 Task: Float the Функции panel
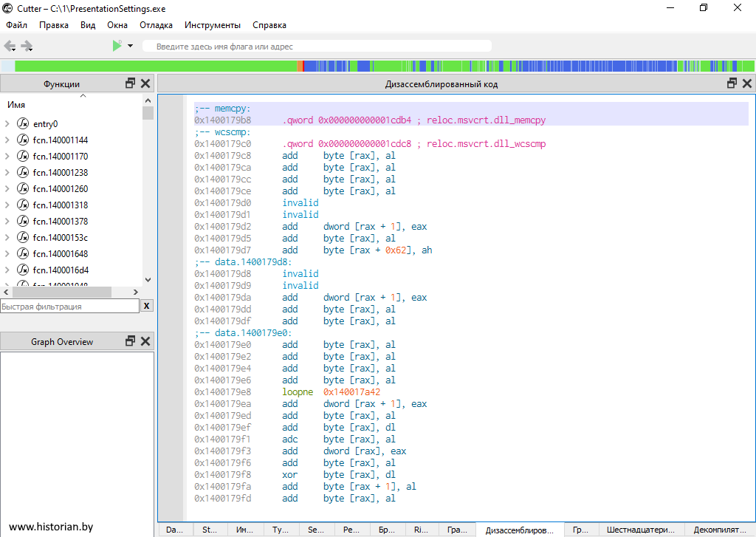click(131, 83)
